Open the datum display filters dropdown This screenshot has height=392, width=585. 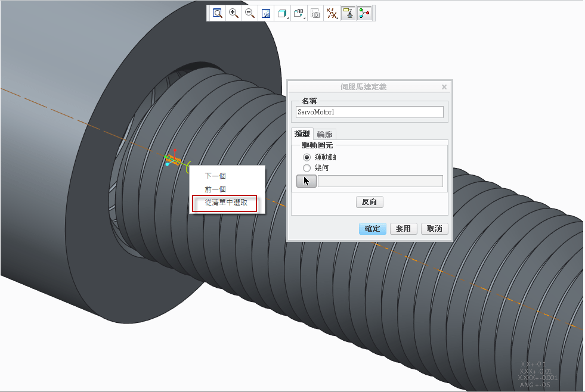tap(332, 13)
